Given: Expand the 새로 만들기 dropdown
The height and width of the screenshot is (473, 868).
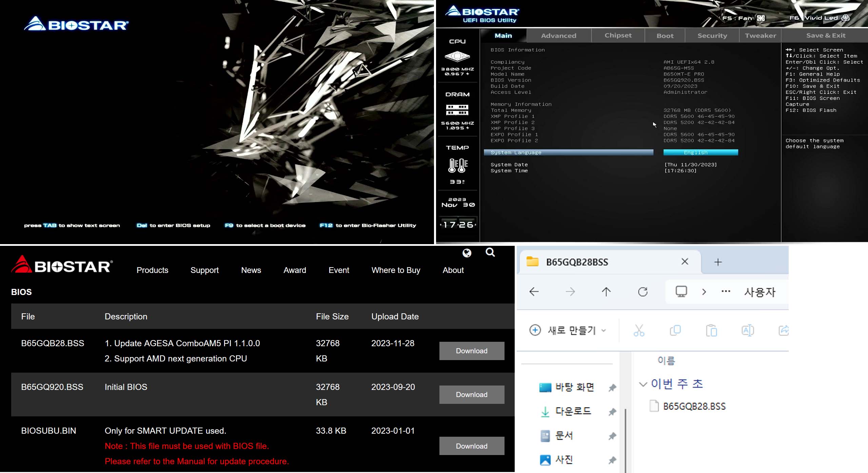Looking at the screenshot, I should tap(604, 330).
